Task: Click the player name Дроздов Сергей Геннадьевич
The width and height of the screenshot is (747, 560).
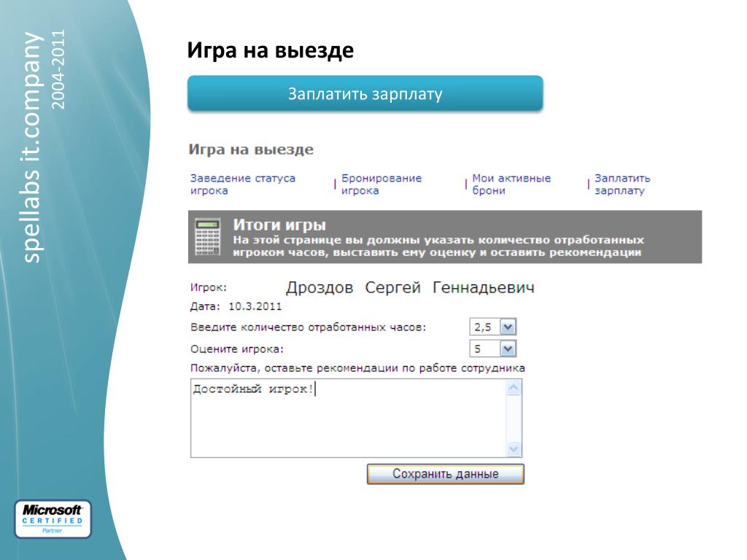Action: point(410,287)
